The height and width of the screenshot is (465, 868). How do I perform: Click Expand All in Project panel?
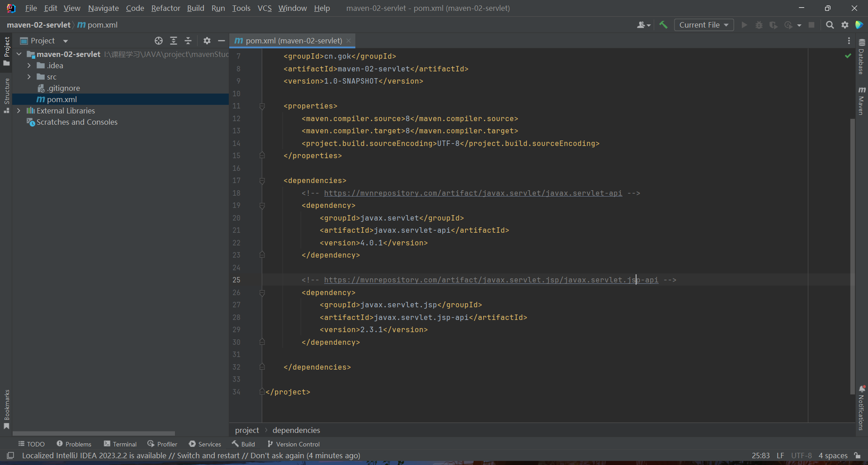[x=174, y=41]
